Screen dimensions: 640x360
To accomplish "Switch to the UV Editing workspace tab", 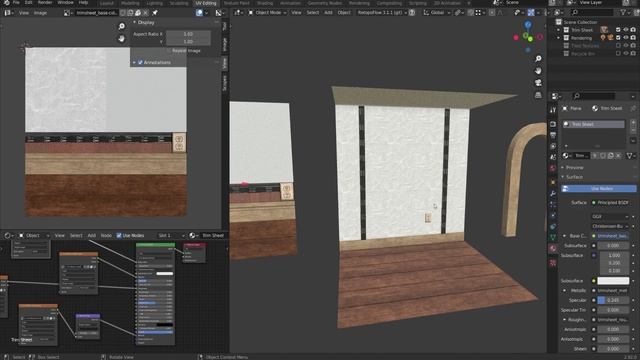I will click(206, 3).
